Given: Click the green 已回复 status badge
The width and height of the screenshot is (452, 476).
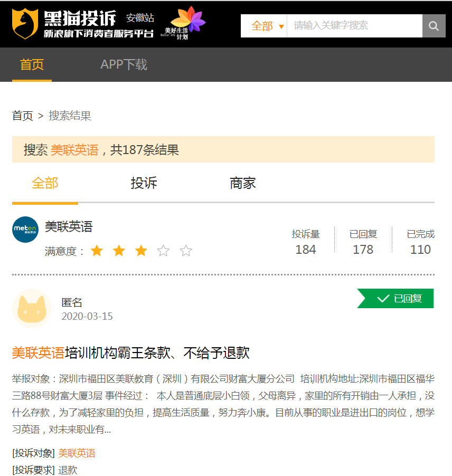Looking at the screenshot, I should point(396,298).
